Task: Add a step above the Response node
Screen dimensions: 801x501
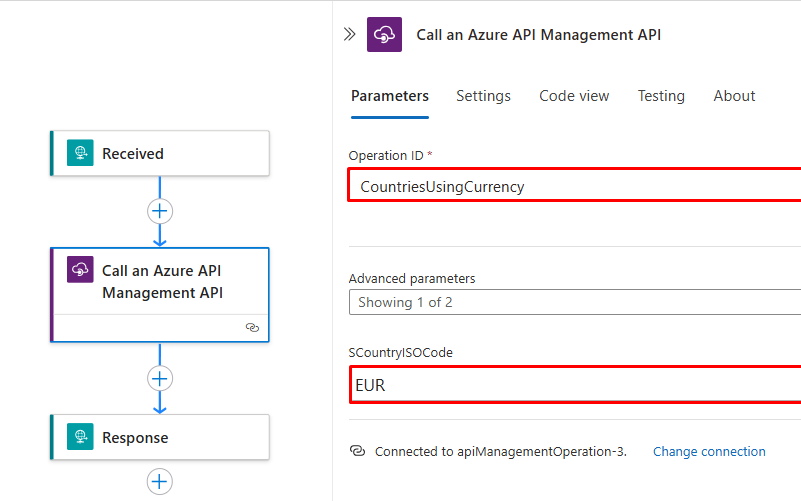Action: pyautogui.click(x=160, y=378)
